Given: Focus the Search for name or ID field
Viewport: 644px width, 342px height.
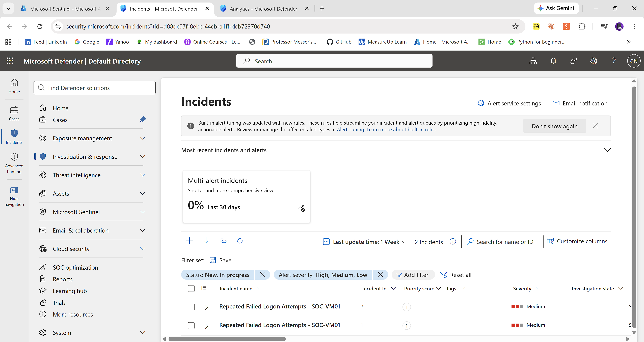Looking at the screenshot, I should click(502, 242).
